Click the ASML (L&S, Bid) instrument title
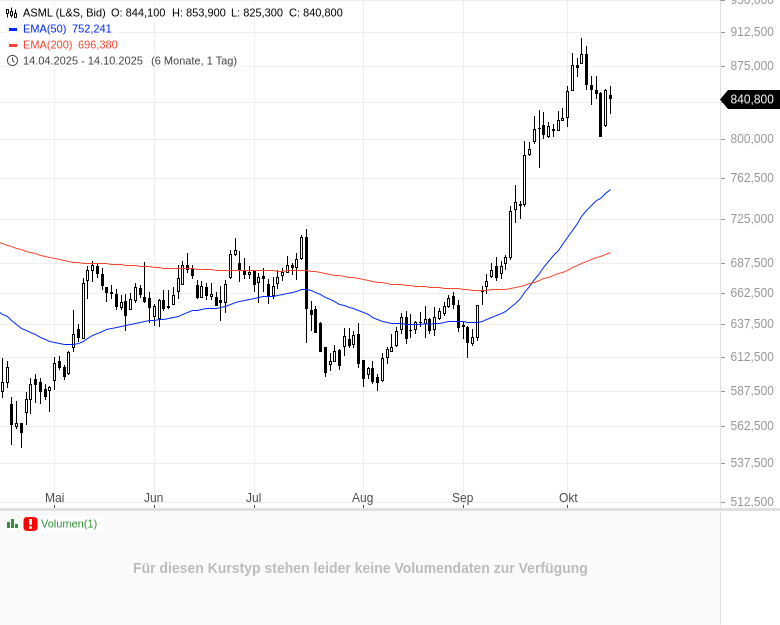780x625 pixels. pos(64,13)
